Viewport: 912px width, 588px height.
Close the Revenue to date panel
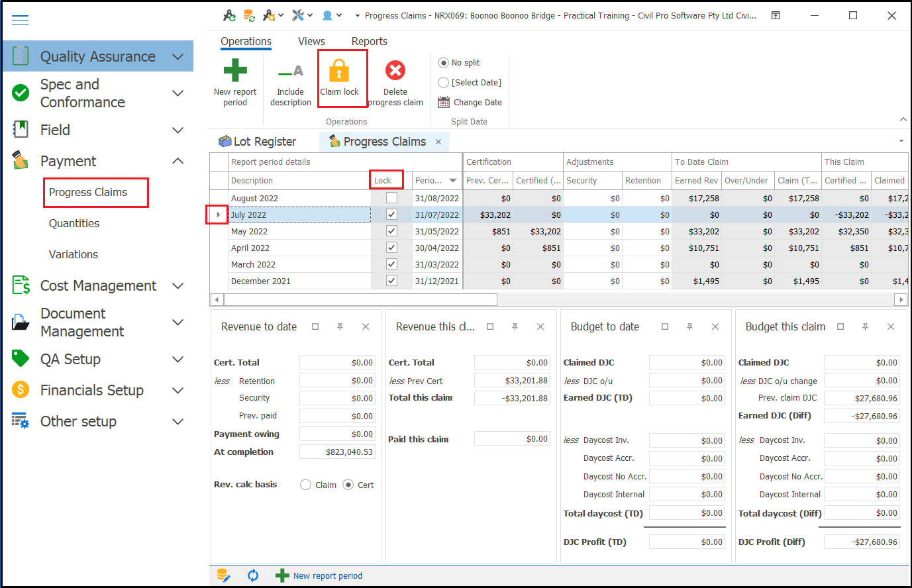366,326
